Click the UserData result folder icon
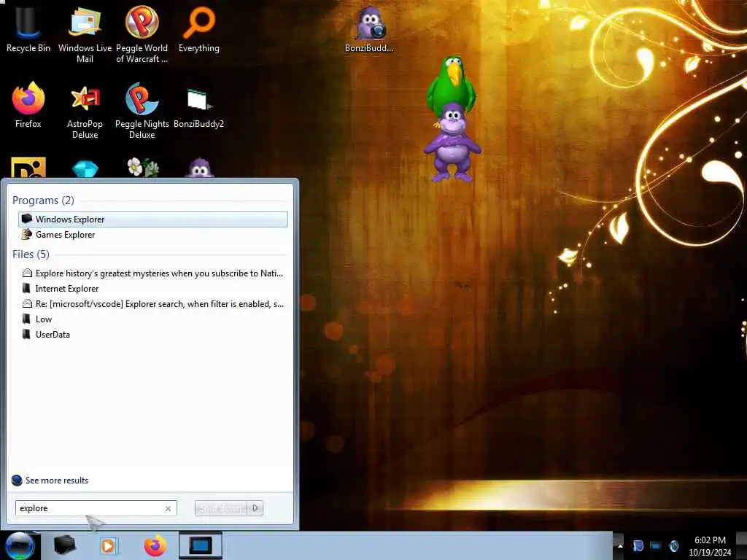747x560 pixels. (27, 334)
